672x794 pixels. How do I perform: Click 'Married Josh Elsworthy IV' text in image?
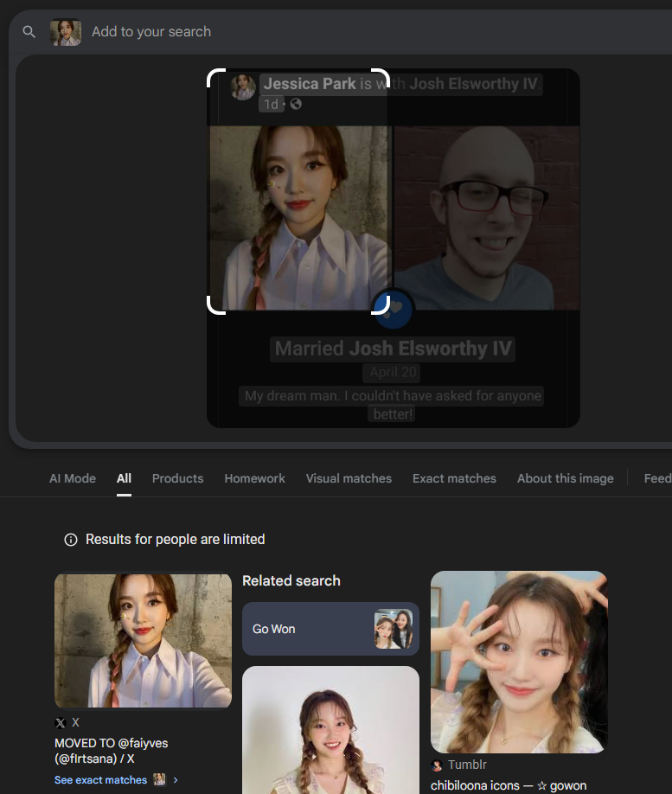393,349
